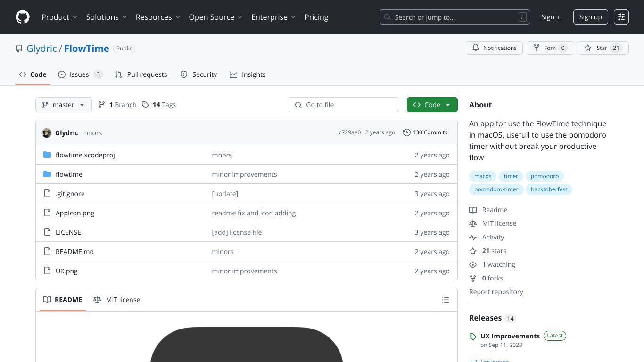
Task: Open Report repository link
Action: pos(496,292)
